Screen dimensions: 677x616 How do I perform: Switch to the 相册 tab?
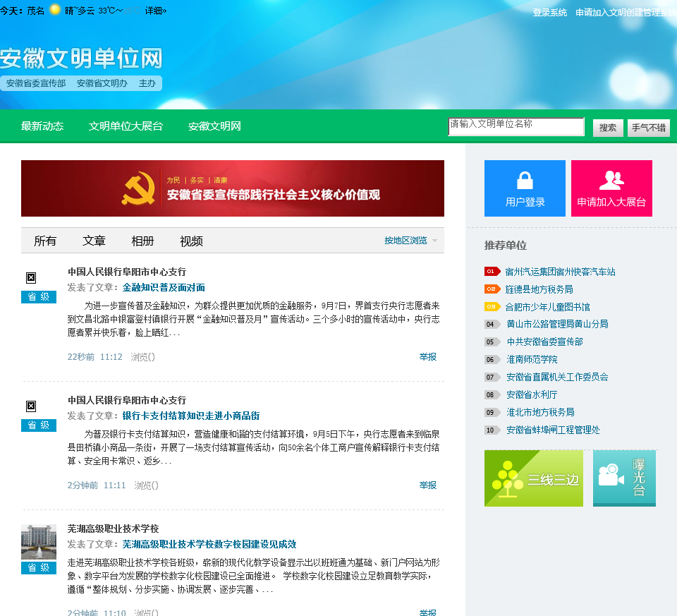point(143,241)
